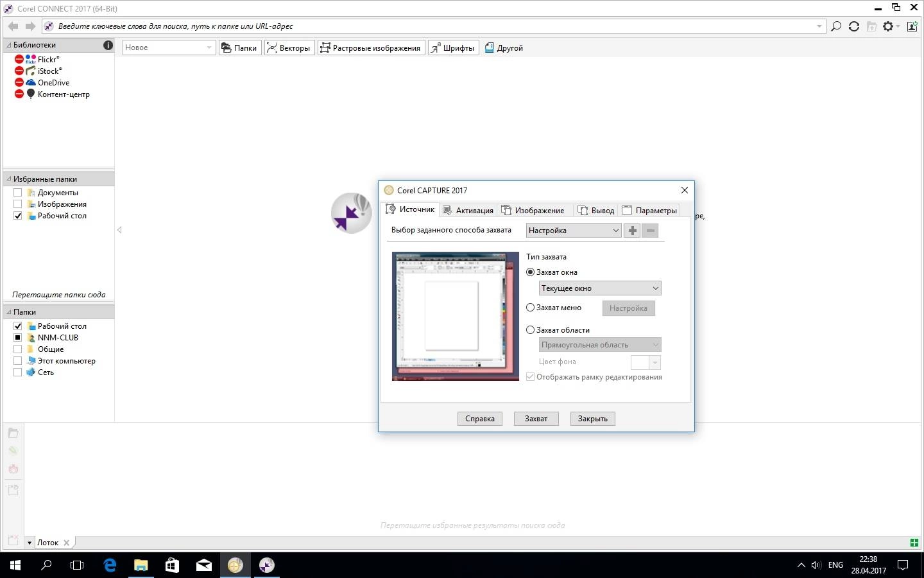924x578 pixels.
Task: Click the green add tray button
Action: pyautogui.click(x=914, y=543)
